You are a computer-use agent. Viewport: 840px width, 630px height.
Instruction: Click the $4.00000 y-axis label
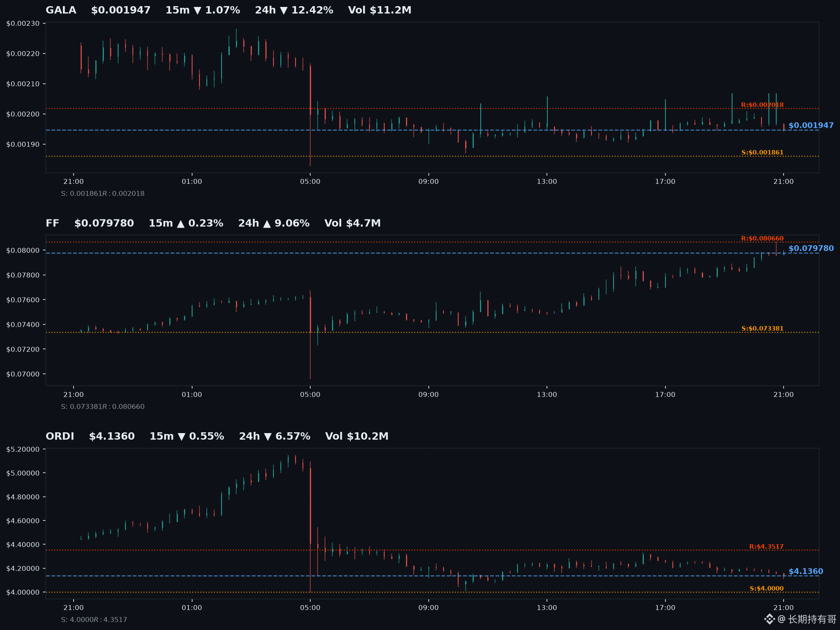click(23, 592)
